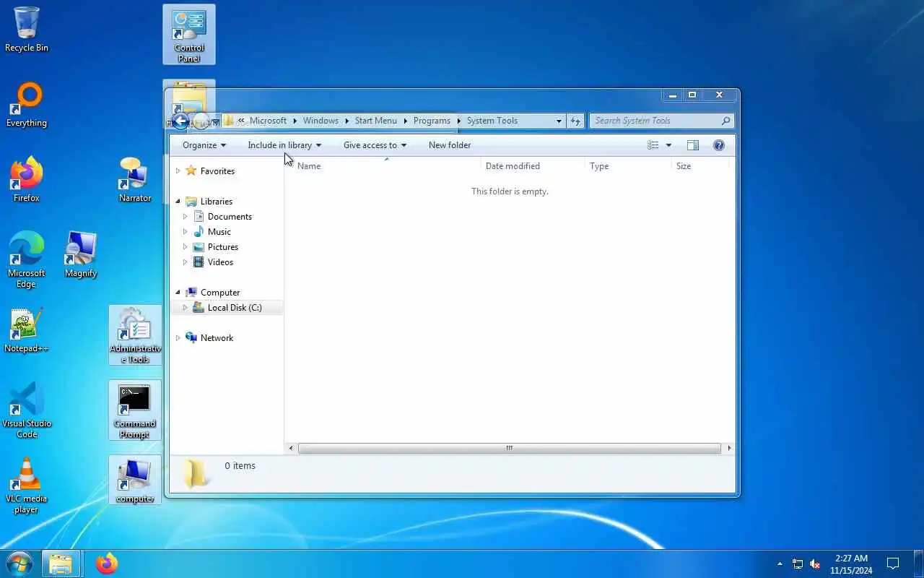This screenshot has height=578, width=924.
Task: Show the preview pane
Action: [693, 145]
